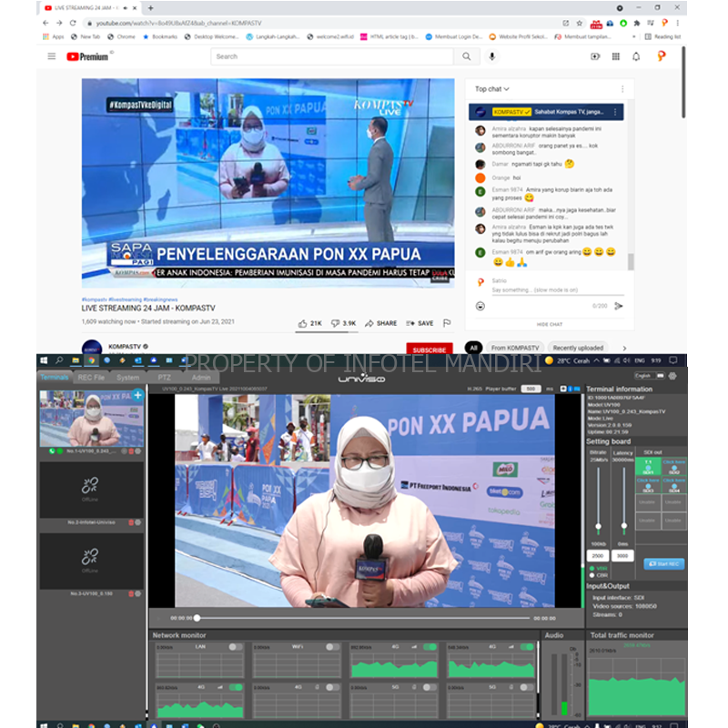Click SHARE under the video
This screenshot has width=728, height=728.
pyautogui.click(x=381, y=323)
